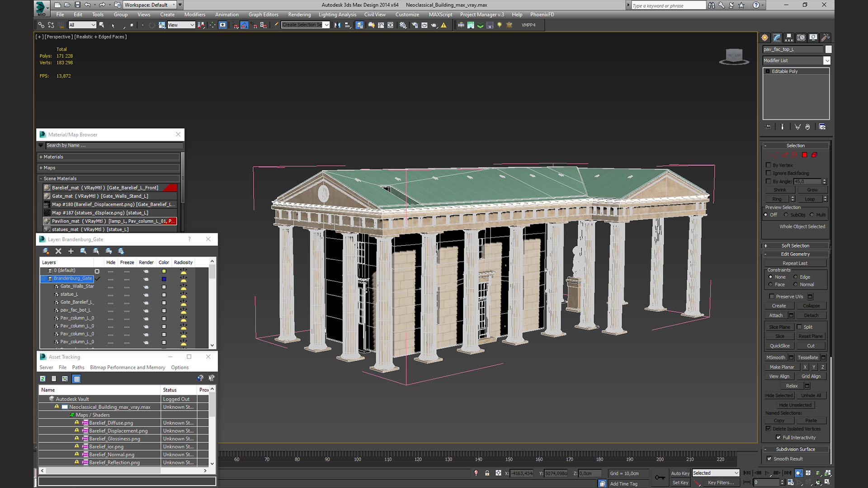This screenshot has height=488, width=868.
Task: Collapse Scene Materials group
Action: tap(109, 178)
